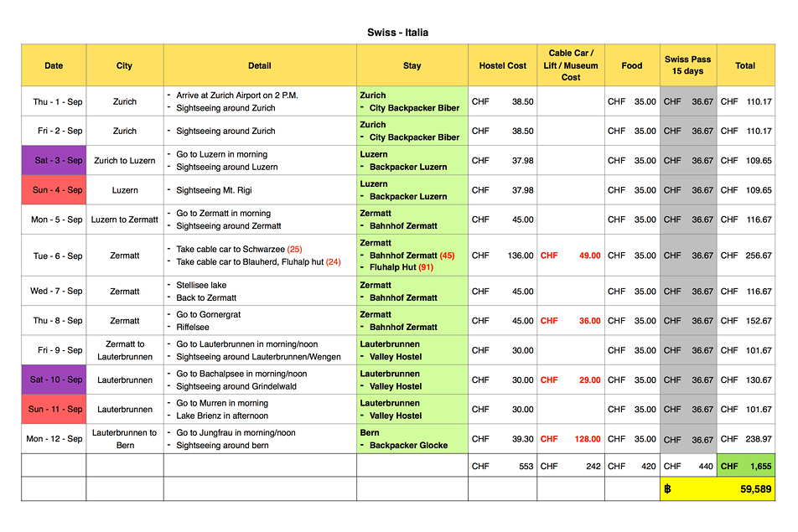Select the 'Thu - 8 - Sep' date cell
Viewport: 798px width, 532px height.
pos(54,320)
